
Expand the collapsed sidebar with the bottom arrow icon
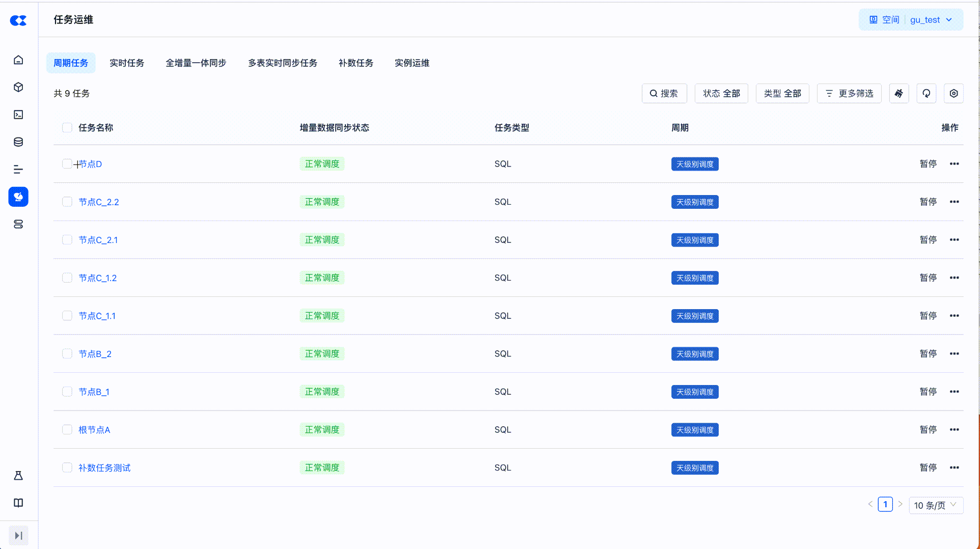[18, 535]
